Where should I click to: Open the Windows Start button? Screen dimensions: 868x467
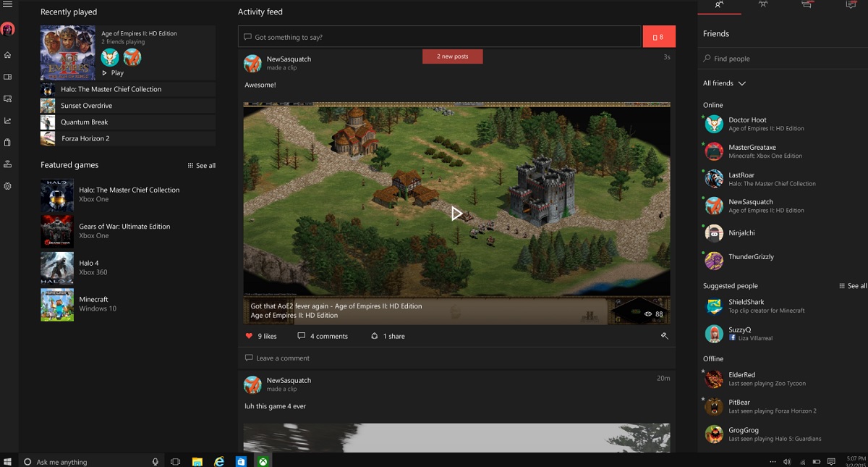[x=9, y=461]
